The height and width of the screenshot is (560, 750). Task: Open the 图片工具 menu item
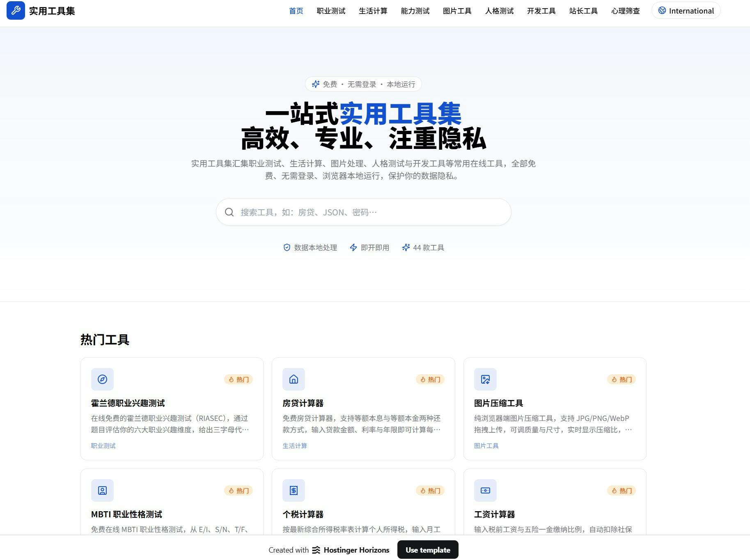pyautogui.click(x=457, y=11)
